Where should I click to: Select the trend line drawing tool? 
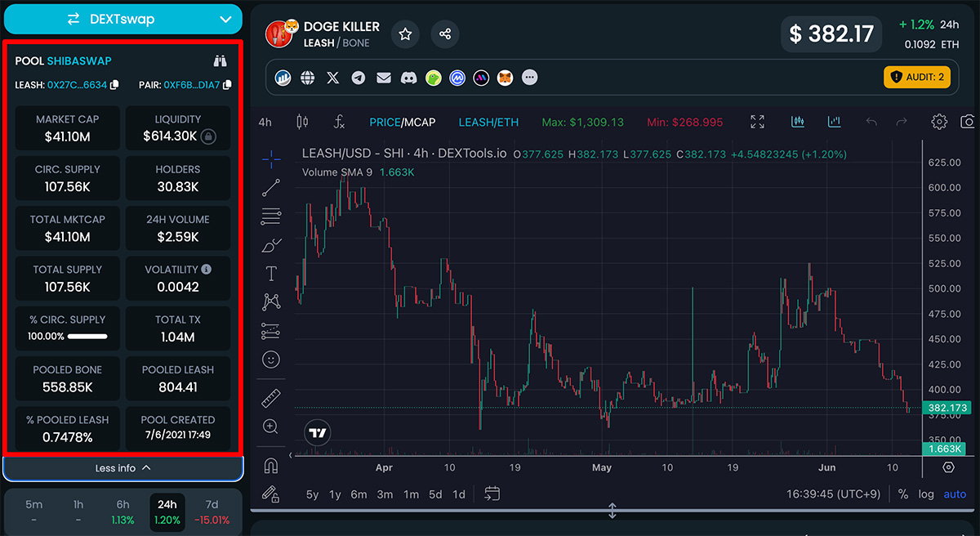[271, 188]
